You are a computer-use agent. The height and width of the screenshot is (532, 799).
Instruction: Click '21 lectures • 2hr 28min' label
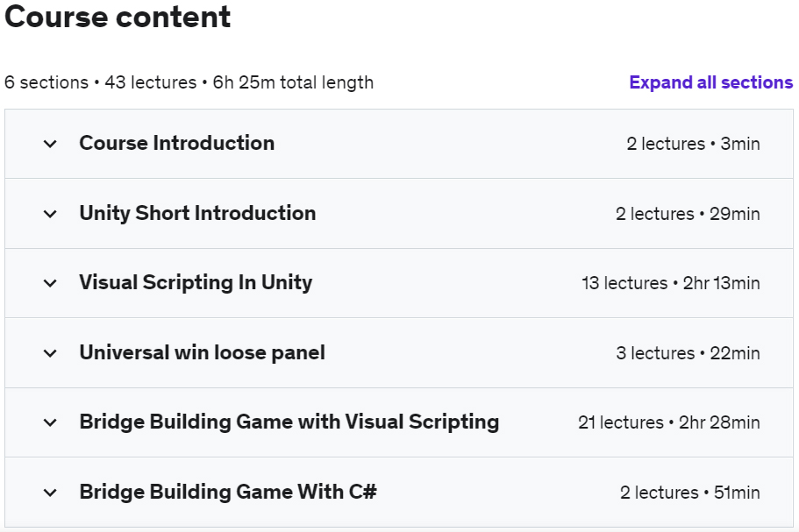tap(668, 422)
